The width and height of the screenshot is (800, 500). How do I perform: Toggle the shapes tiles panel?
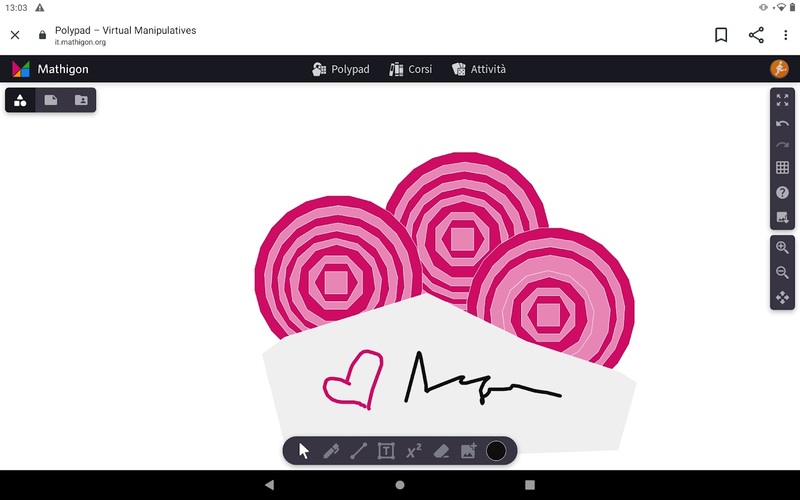coord(20,100)
